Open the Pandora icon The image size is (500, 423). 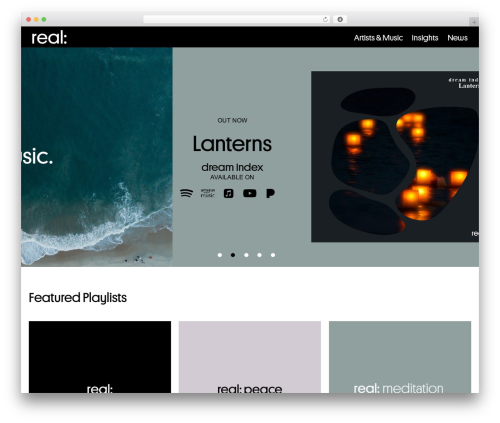270,193
